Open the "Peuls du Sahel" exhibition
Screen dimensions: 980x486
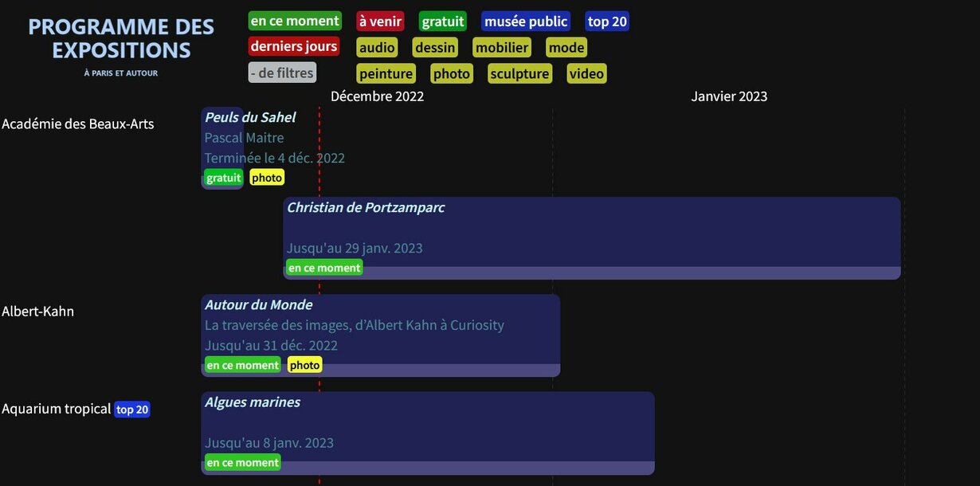[x=249, y=117]
